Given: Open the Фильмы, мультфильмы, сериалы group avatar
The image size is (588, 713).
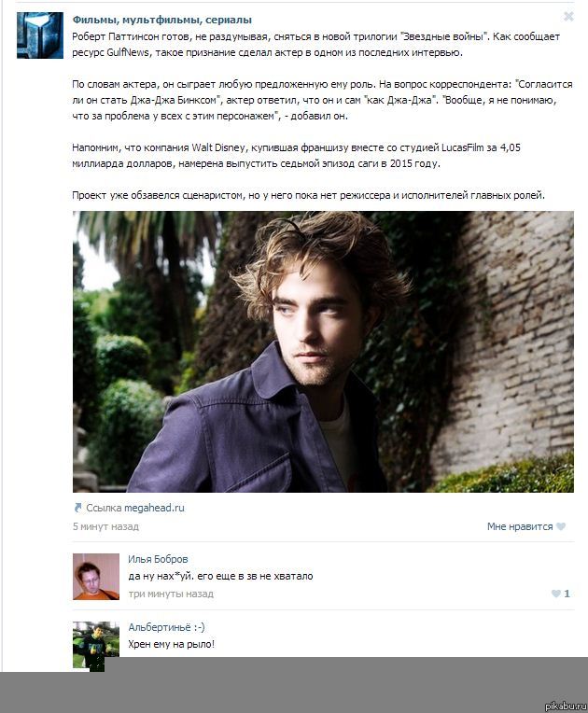Looking at the screenshot, I should pyautogui.click(x=40, y=35).
